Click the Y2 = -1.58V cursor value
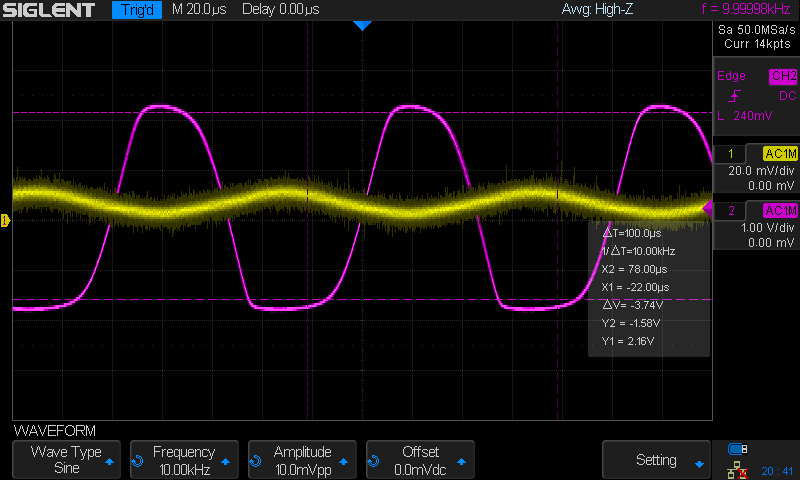This screenshot has width=800, height=480. 631,323
